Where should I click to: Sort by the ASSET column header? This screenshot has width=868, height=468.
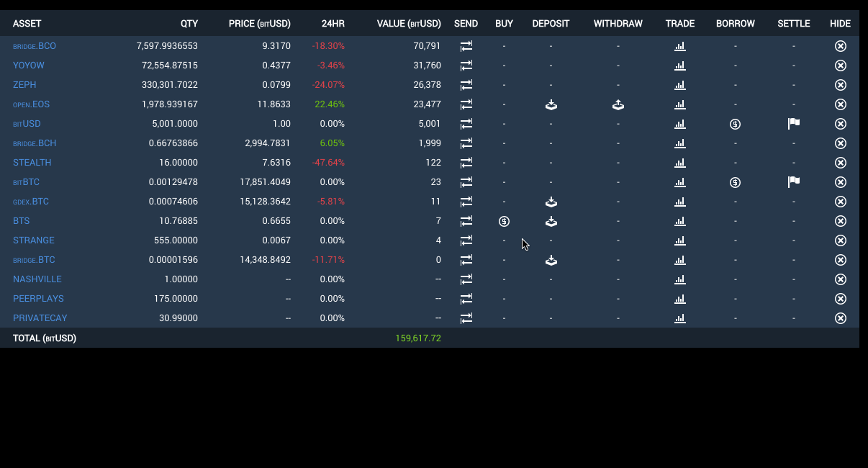coord(27,24)
